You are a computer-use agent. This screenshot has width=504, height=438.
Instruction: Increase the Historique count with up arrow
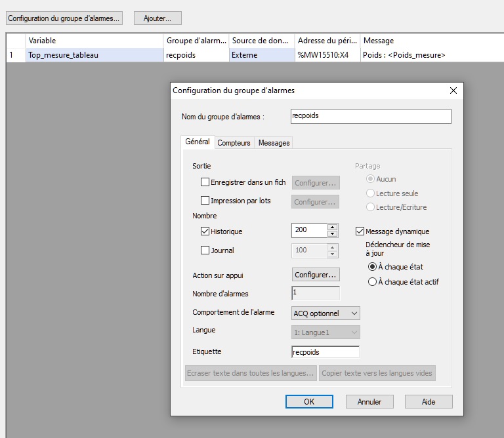[332, 227]
